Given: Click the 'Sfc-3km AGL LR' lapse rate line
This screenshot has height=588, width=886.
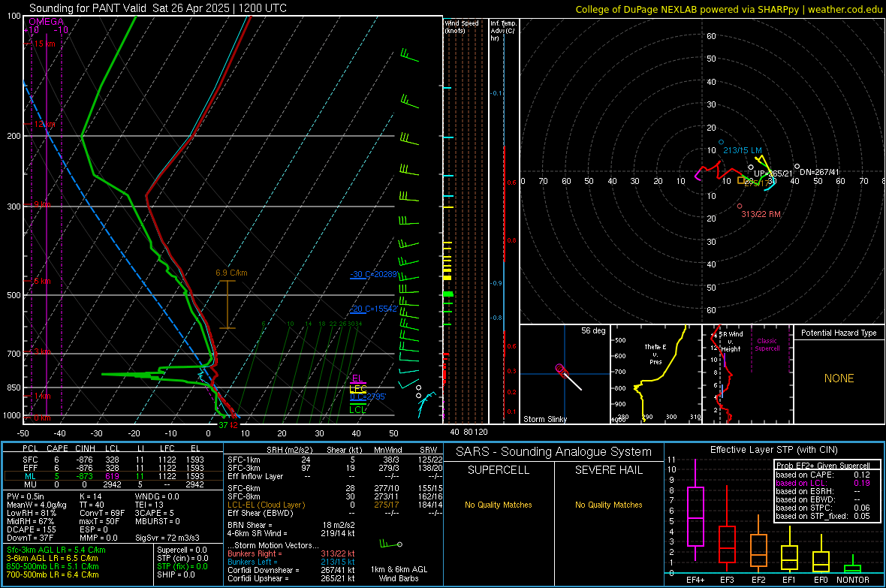Looking at the screenshot, I should pos(56,550).
